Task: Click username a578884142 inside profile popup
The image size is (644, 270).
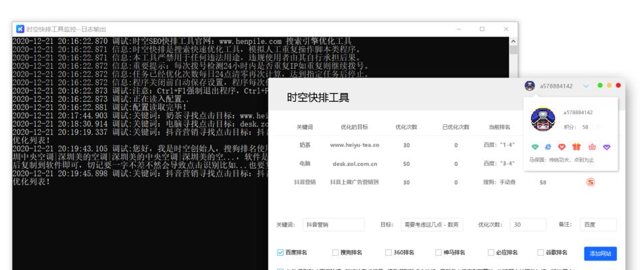Action: click(x=578, y=113)
